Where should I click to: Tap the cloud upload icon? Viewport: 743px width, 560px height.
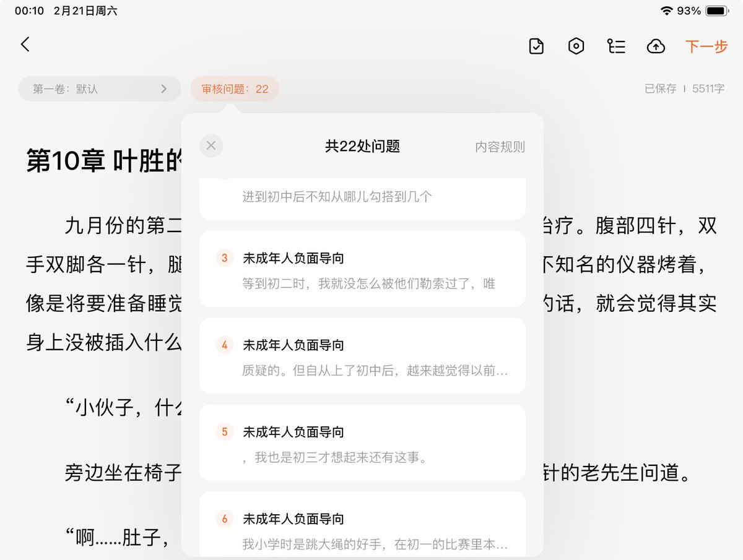point(656,46)
